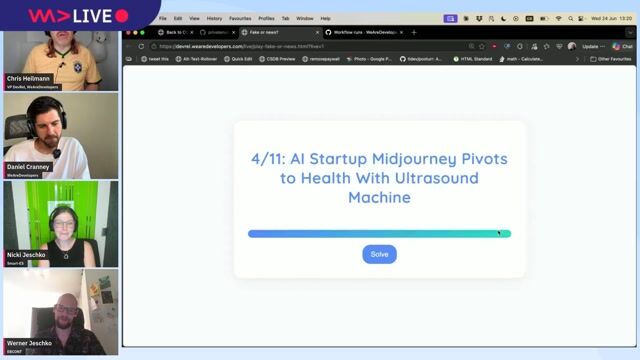Click the quiz timer progress bar
640x360 pixels.
point(379,233)
